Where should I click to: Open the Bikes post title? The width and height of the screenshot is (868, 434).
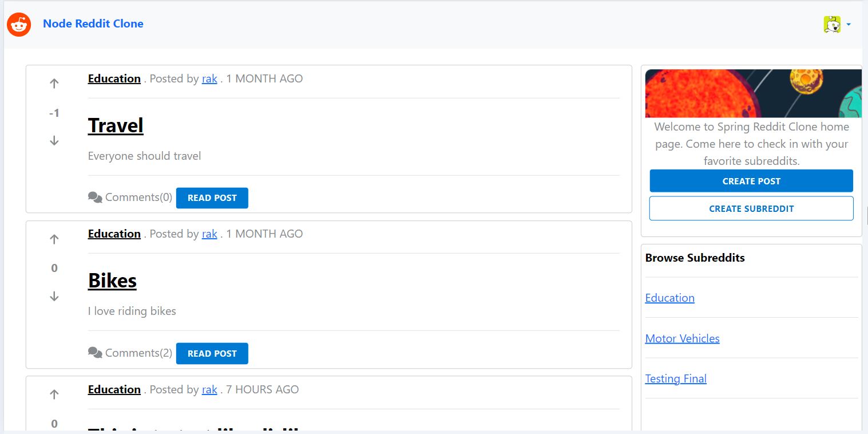112,281
